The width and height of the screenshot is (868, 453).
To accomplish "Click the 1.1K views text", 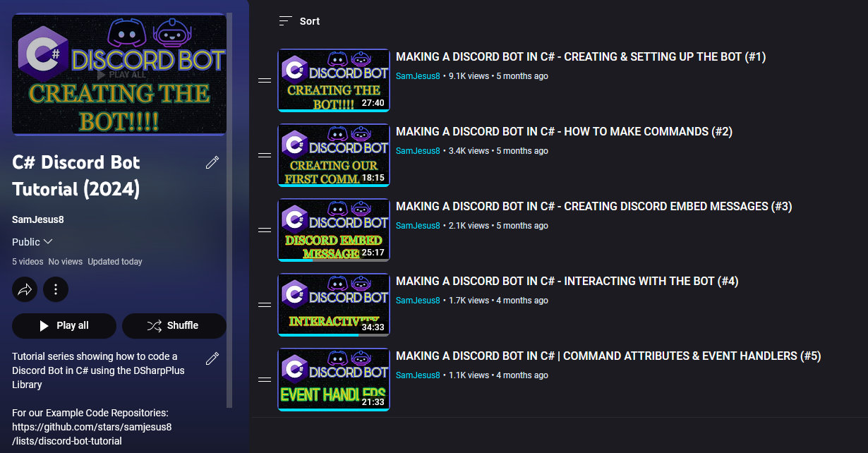I will [x=469, y=375].
